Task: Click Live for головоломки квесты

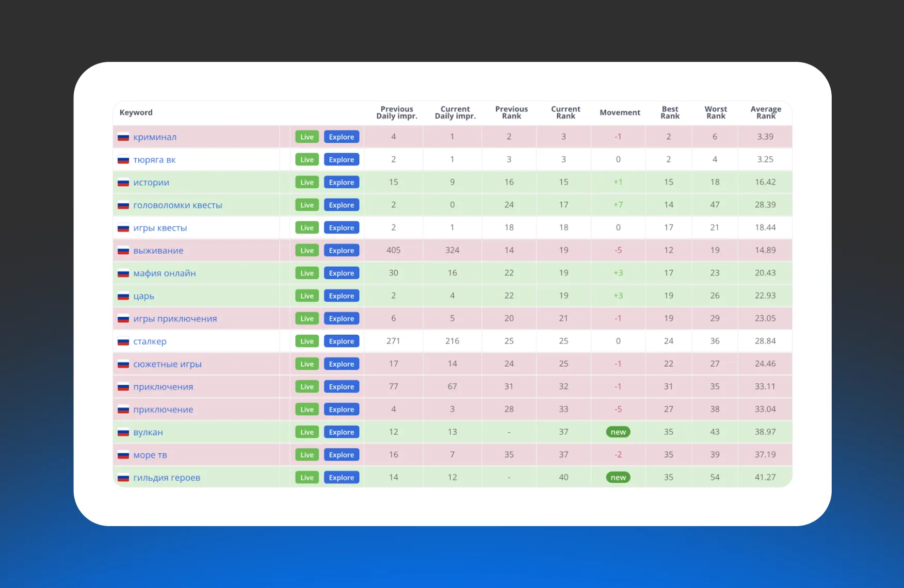Action: [307, 205]
